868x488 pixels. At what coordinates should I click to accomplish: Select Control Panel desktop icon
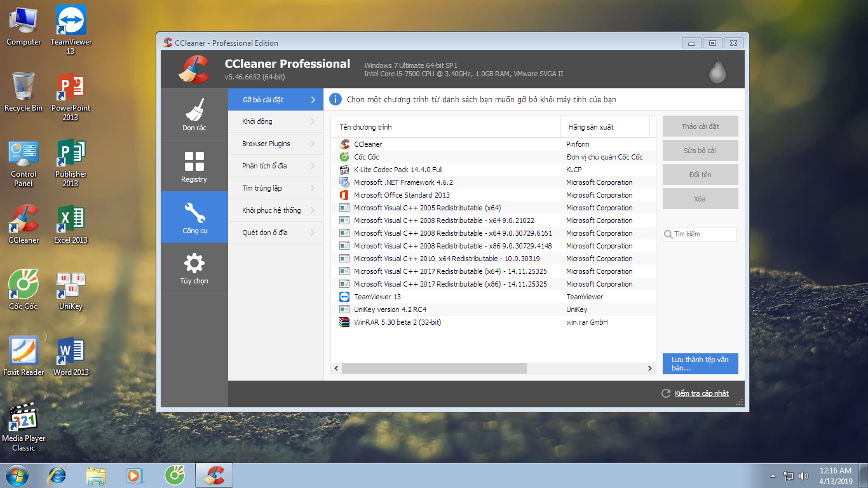[x=24, y=163]
